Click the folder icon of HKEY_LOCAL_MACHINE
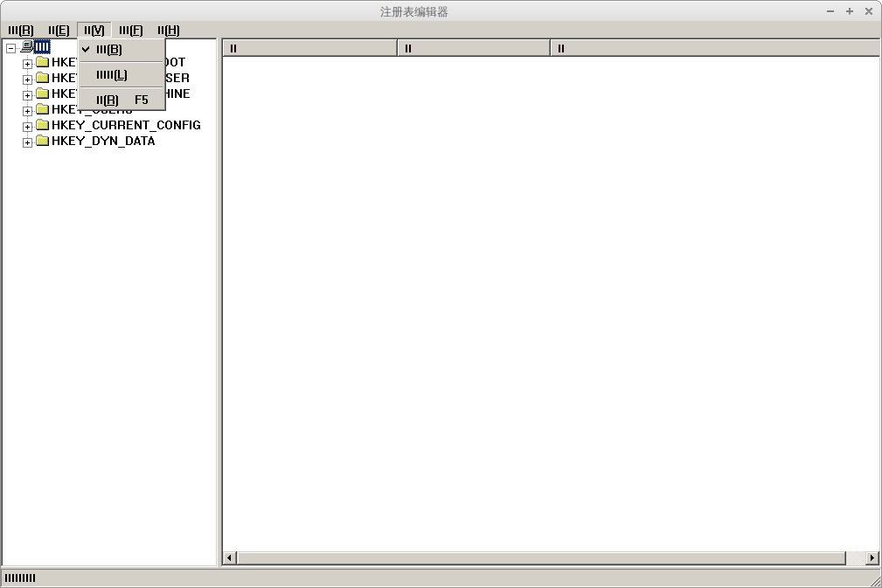Viewport: 882px width, 588px height. pyautogui.click(x=43, y=93)
